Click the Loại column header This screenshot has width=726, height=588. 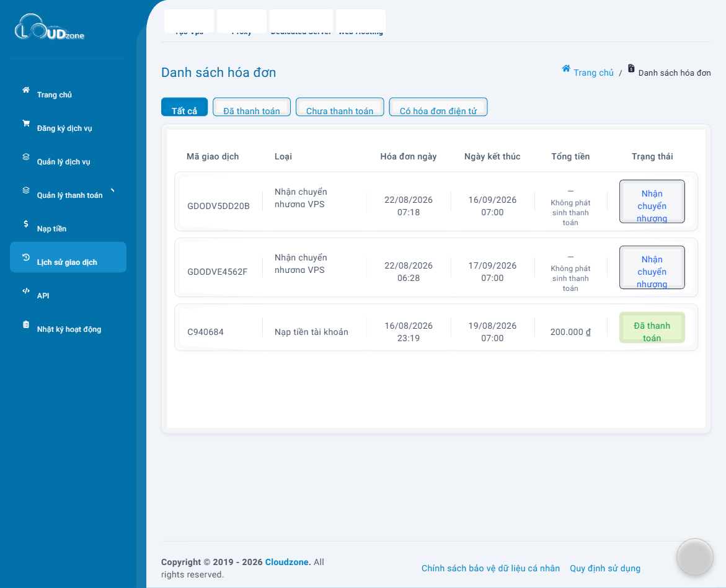coord(283,157)
